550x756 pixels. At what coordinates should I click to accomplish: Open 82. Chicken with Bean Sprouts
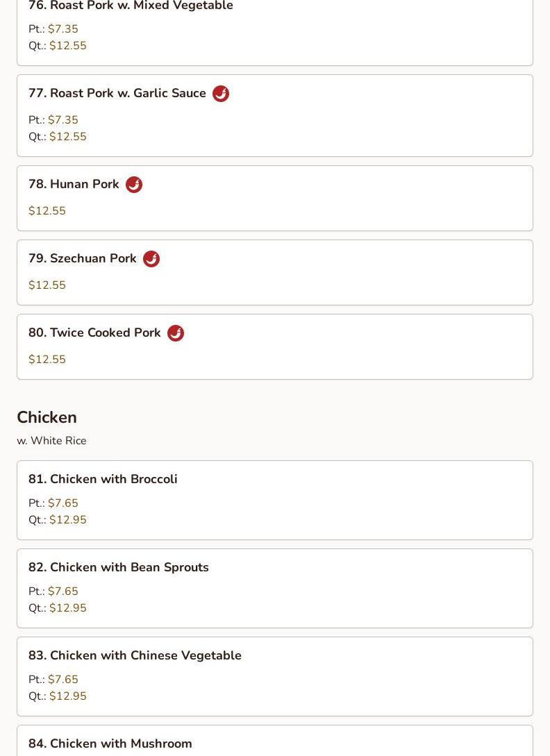(x=119, y=568)
